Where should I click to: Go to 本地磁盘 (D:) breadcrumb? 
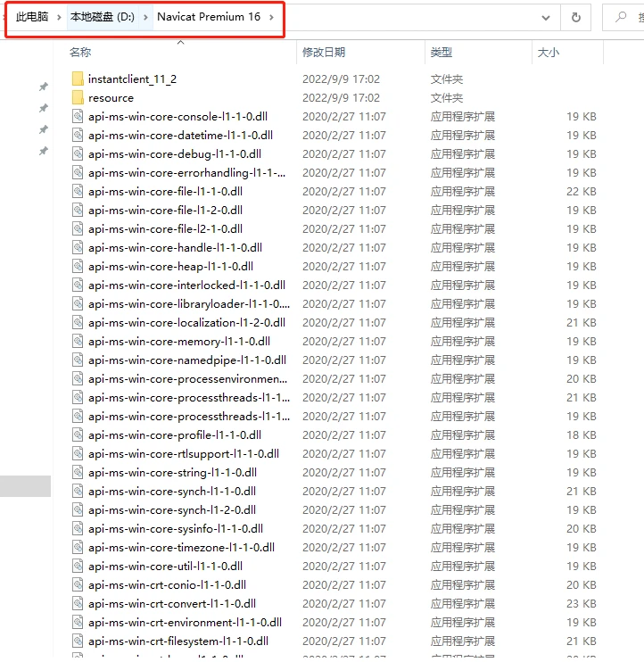pos(102,17)
